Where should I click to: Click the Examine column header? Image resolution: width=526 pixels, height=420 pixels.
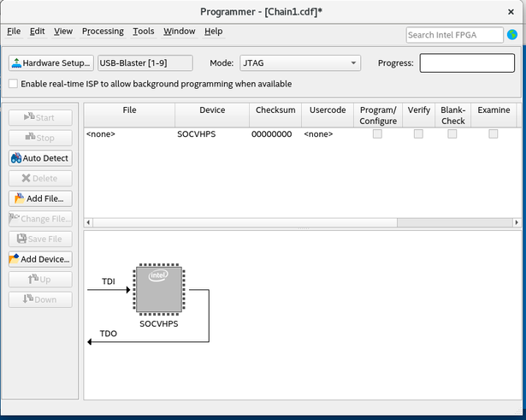[493, 115]
